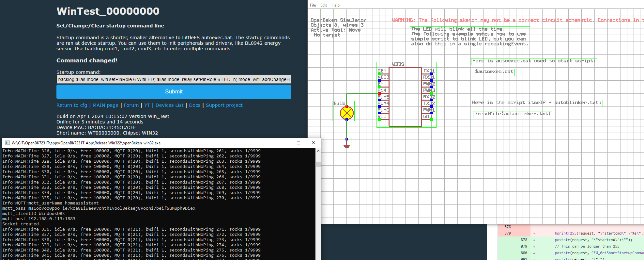Screen dimensions: 644x260
Task: Open the File menu in the simulator
Action: click(313, 5)
